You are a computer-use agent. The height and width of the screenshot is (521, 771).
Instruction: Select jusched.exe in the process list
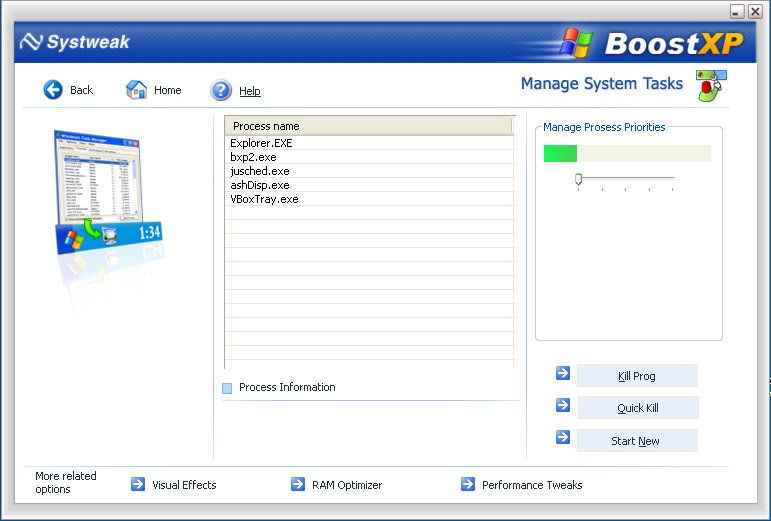(x=369, y=171)
